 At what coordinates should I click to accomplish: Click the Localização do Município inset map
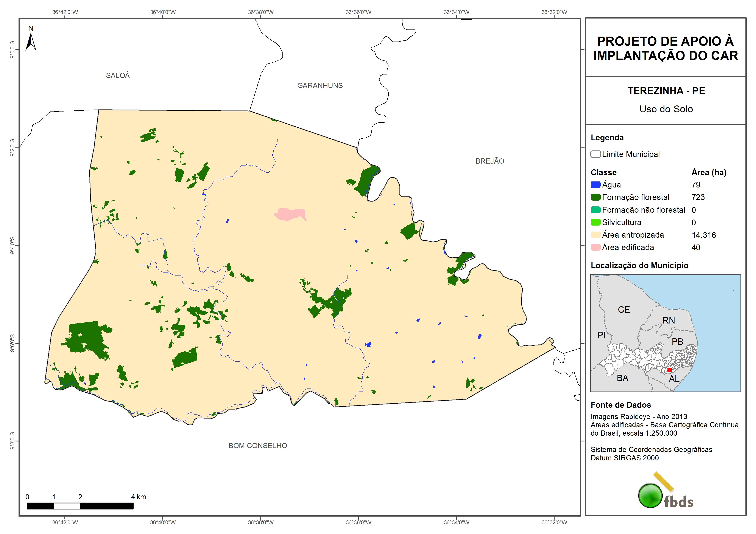(x=666, y=333)
